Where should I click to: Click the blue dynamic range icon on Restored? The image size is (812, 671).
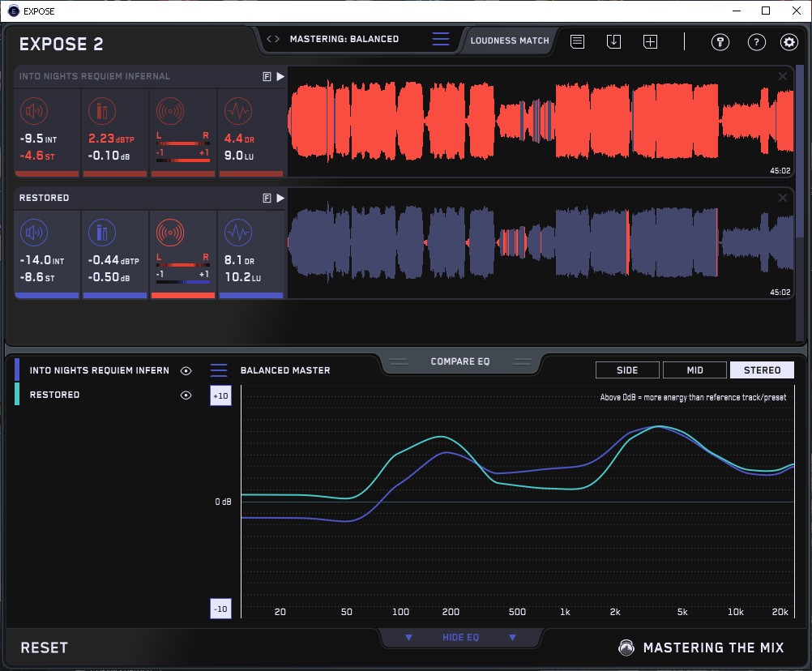[238, 233]
